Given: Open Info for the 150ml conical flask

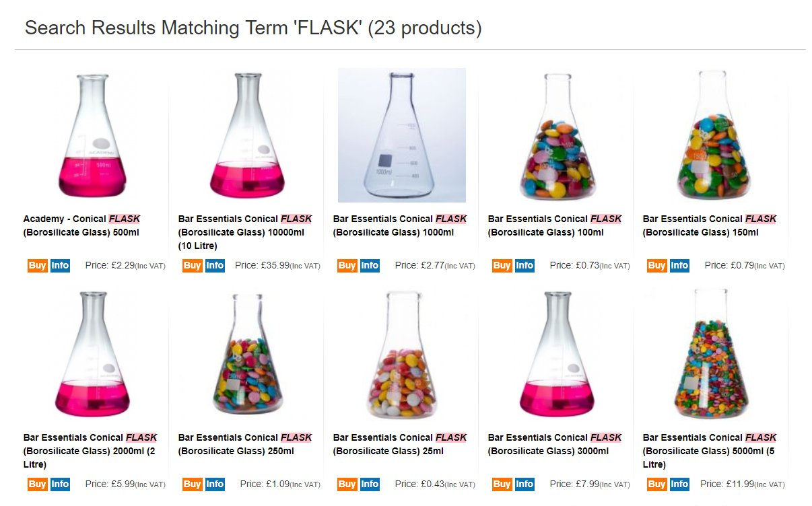Looking at the screenshot, I should (679, 265).
